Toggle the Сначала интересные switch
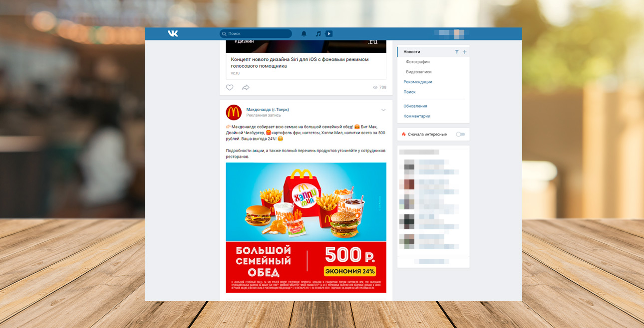Screen dimensions: 644x328 [460, 134]
